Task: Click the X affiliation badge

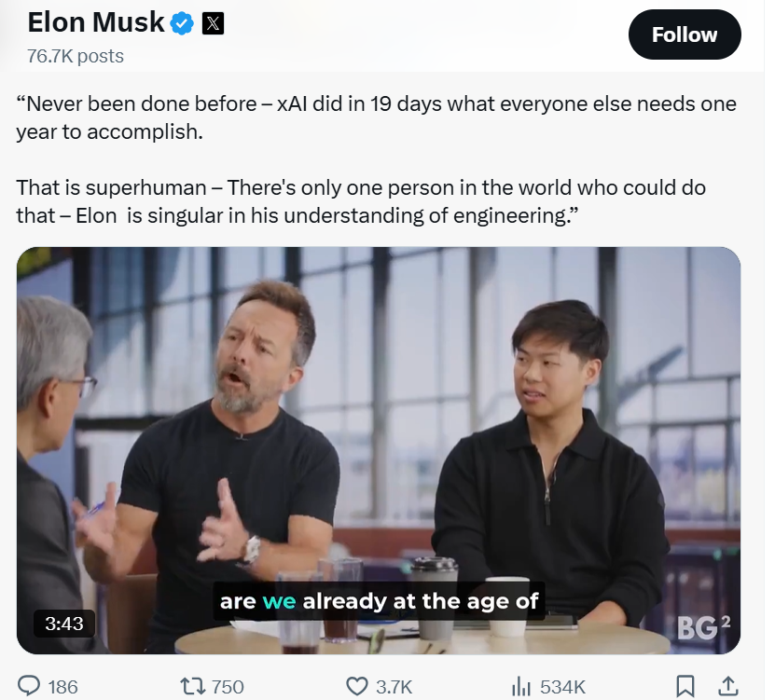Action: (x=213, y=23)
